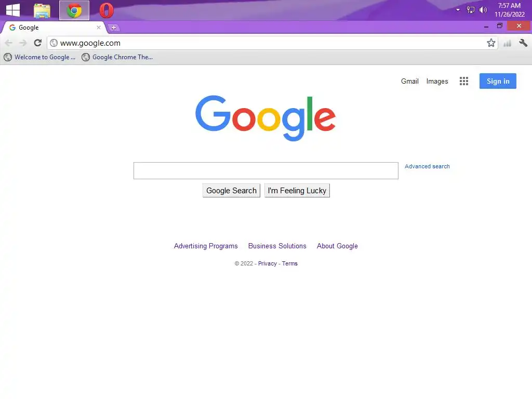The height and width of the screenshot is (399, 532).
Task: Click the site info globe icon
Action: (54, 43)
